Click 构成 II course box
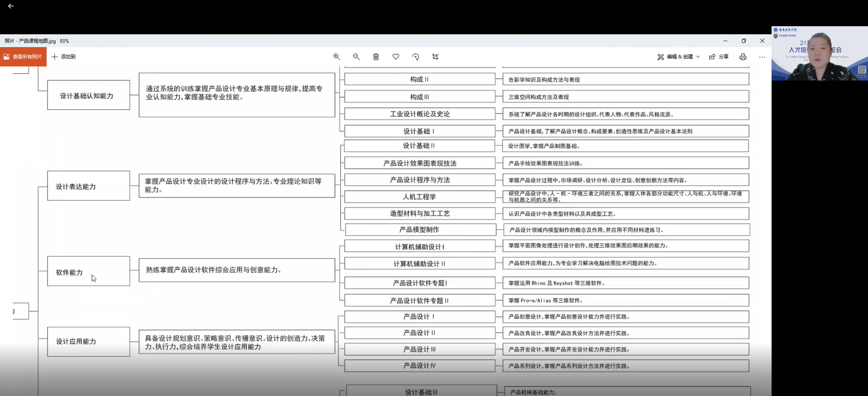This screenshot has height=396, width=868. [420, 79]
